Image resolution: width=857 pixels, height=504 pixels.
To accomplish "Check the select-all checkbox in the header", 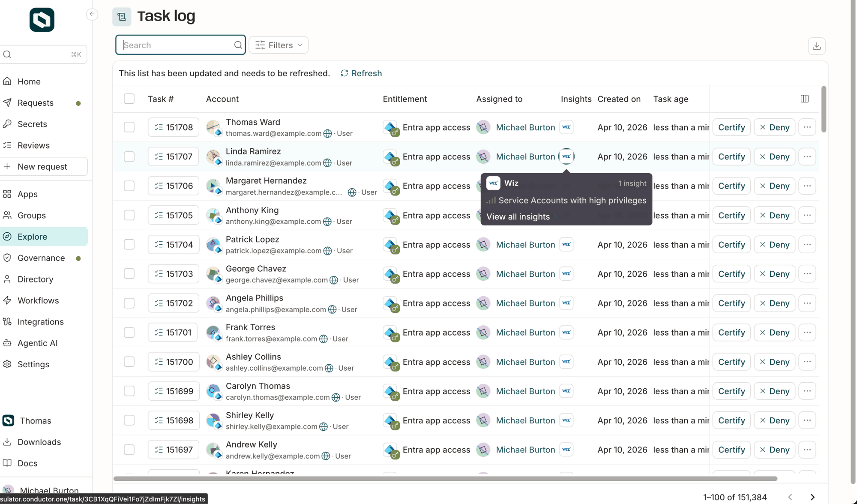I will pyautogui.click(x=129, y=99).
